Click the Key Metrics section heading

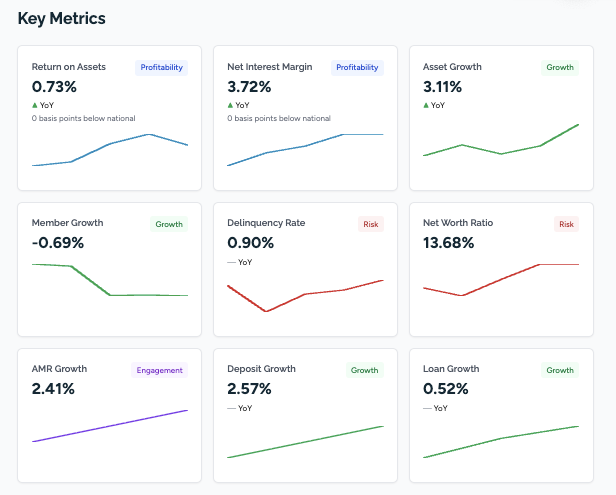pos(61,18)
